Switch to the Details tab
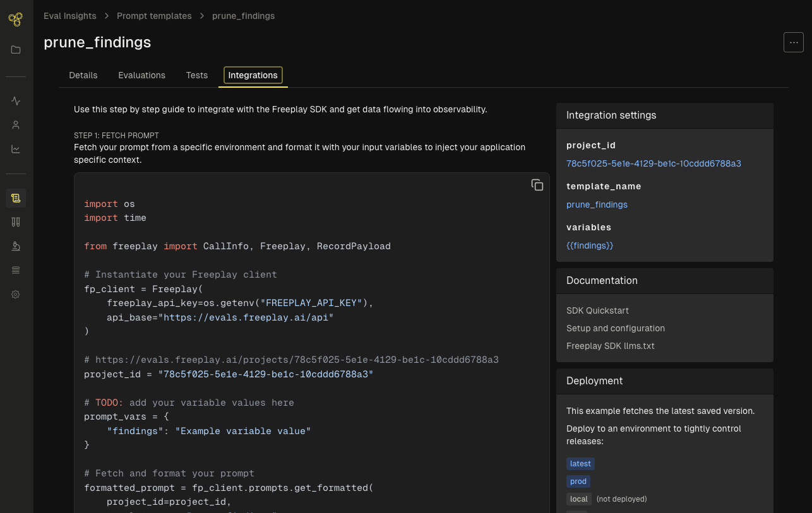 pyautogui.click(x=83, y=75)
